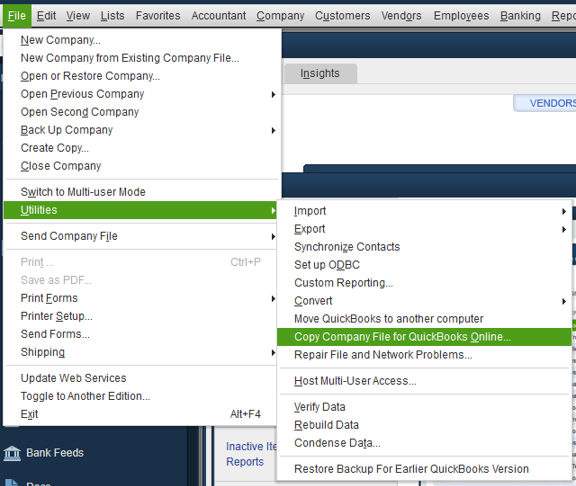This screenshot has height=486, width=576.
Task: Open the Reports link
Action: (x=245, y=462)
